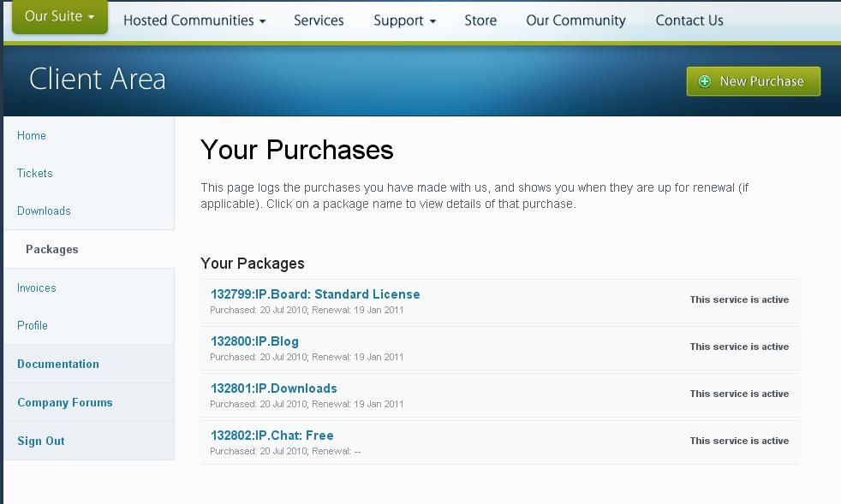
Task: Click IP.Board's 'This service is active' status
Action: pos(739,299)
